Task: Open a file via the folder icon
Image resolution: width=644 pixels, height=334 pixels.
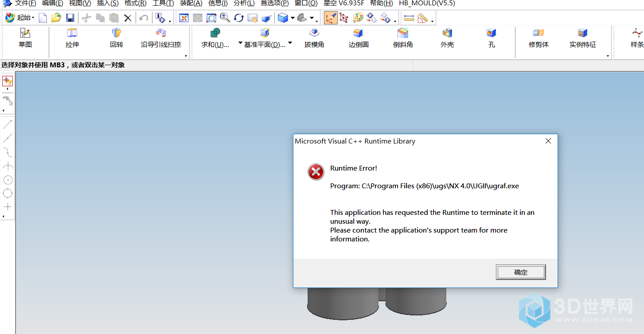Action: coord(56,18)
